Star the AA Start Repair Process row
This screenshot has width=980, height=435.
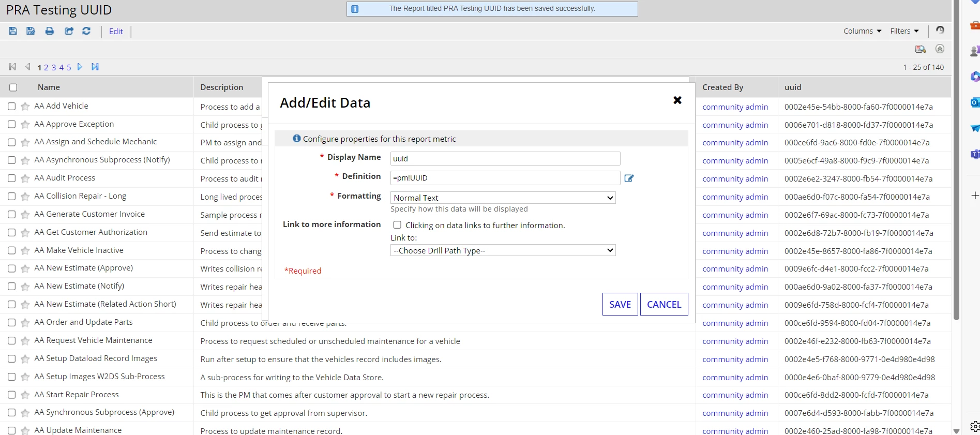pos(25,395)
